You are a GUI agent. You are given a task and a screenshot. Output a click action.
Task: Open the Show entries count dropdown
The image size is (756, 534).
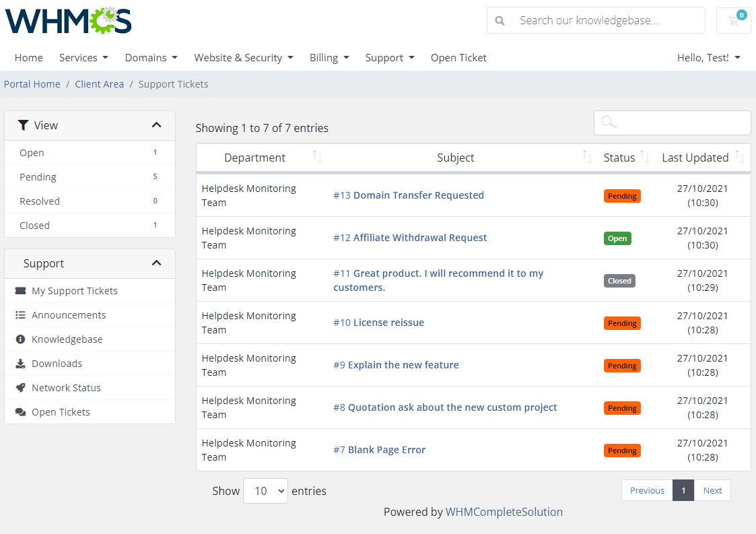point(266,491)
